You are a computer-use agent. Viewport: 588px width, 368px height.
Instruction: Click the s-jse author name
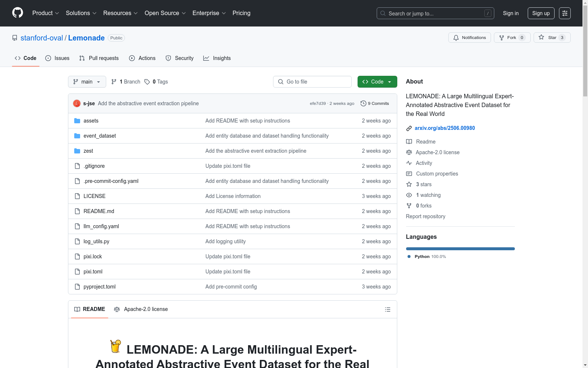[x=89, y=103]
